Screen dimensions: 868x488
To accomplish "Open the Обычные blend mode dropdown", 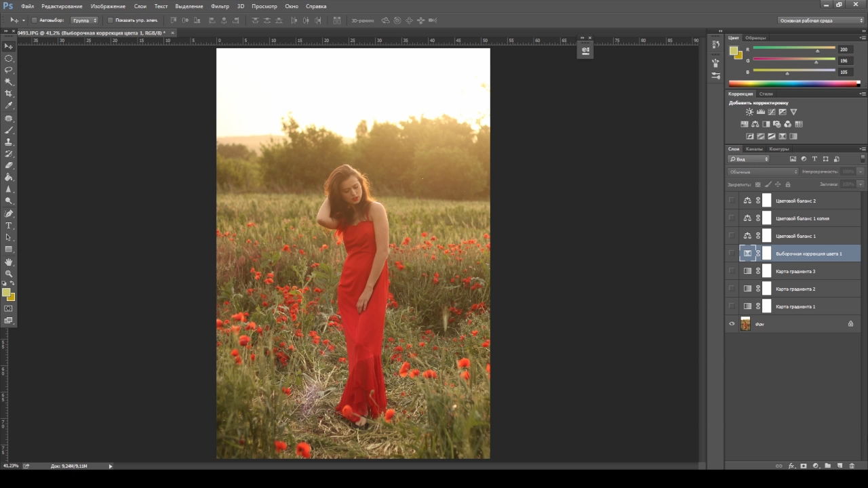I will tap(764, 171).
